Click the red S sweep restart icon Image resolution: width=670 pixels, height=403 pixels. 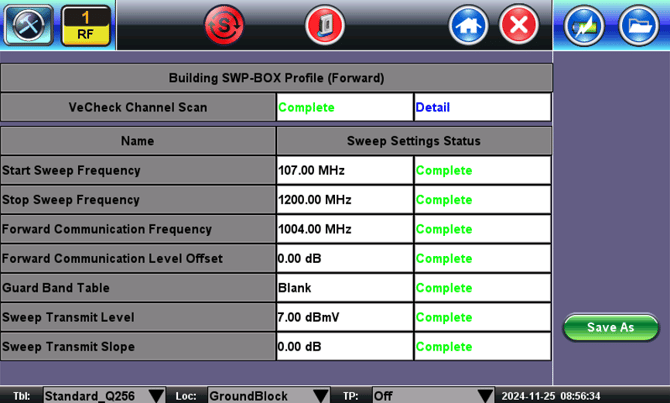(x=224, y=25)
